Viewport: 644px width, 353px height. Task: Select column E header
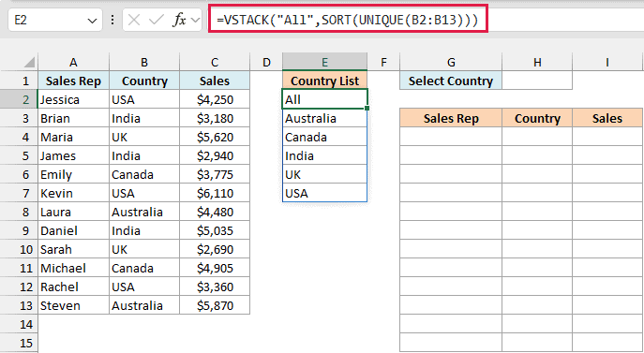(x=324, y=63)
